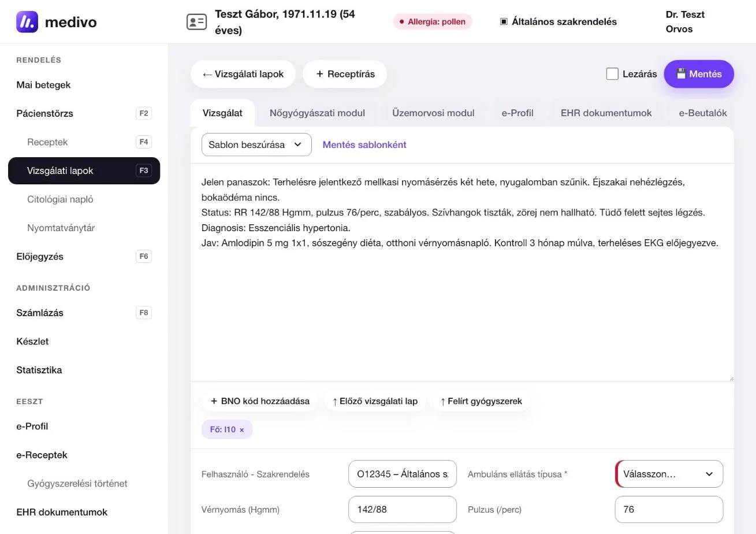Open e-Receptek in sidebar
Screen dimensions: 756x534
(84, 455)
